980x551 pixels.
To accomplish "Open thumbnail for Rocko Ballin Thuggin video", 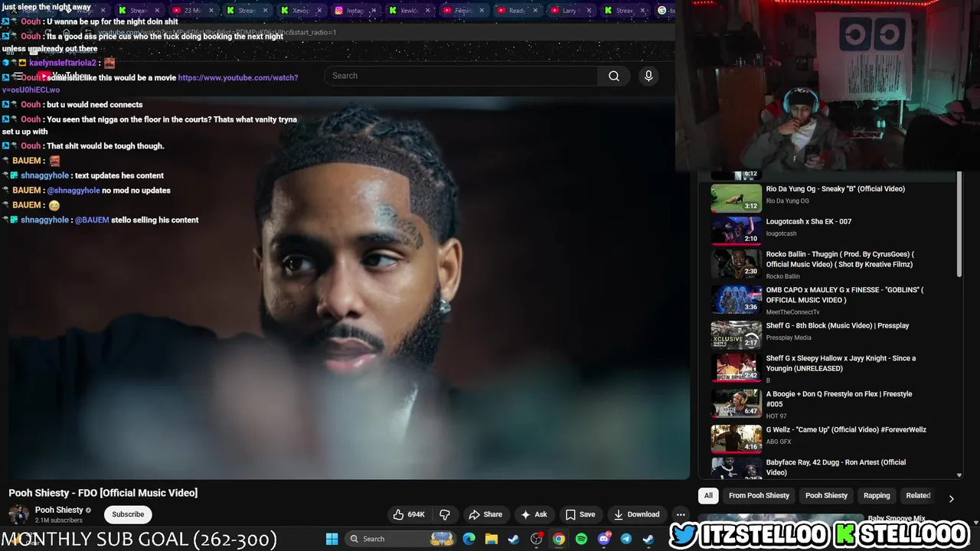I will click(736, 263).
